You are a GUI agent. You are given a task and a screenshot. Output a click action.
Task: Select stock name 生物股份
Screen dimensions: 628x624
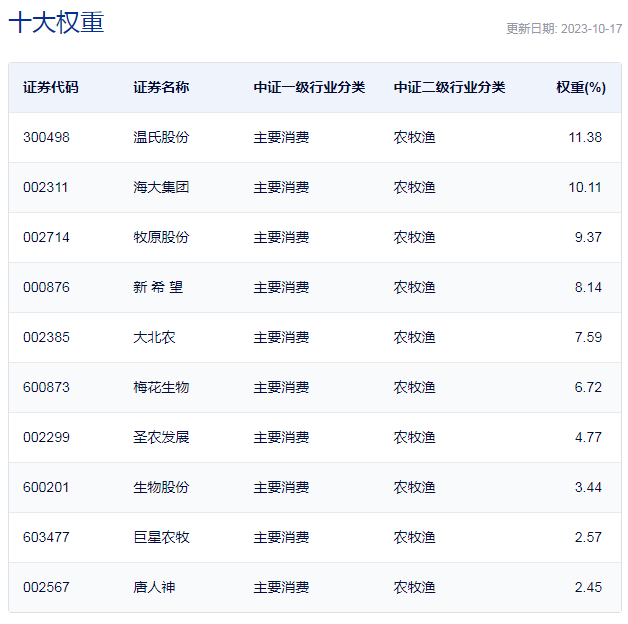[161, 487]
